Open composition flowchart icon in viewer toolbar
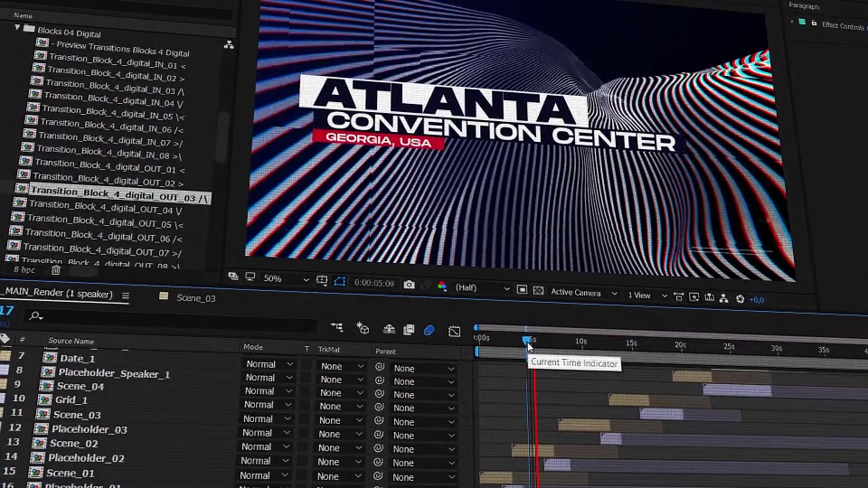This screenshot has height=488, width=868. pyautogui.click(x=724, y=298)
